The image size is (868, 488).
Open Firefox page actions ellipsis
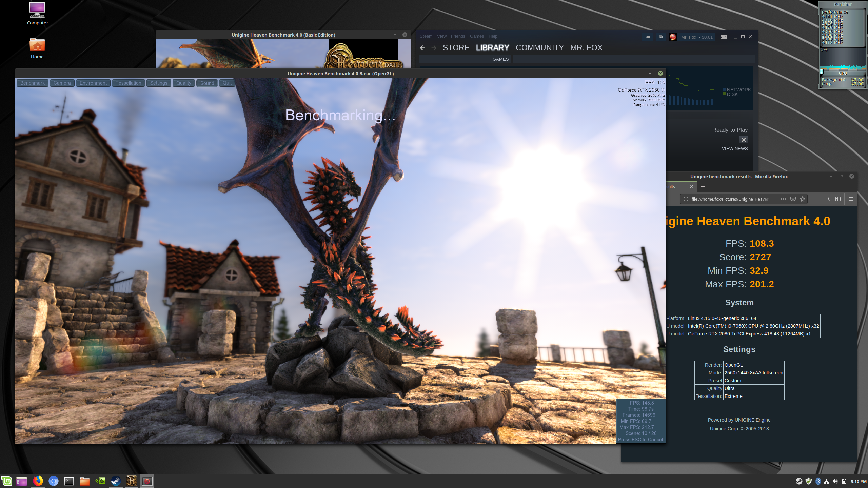[783, 199]
